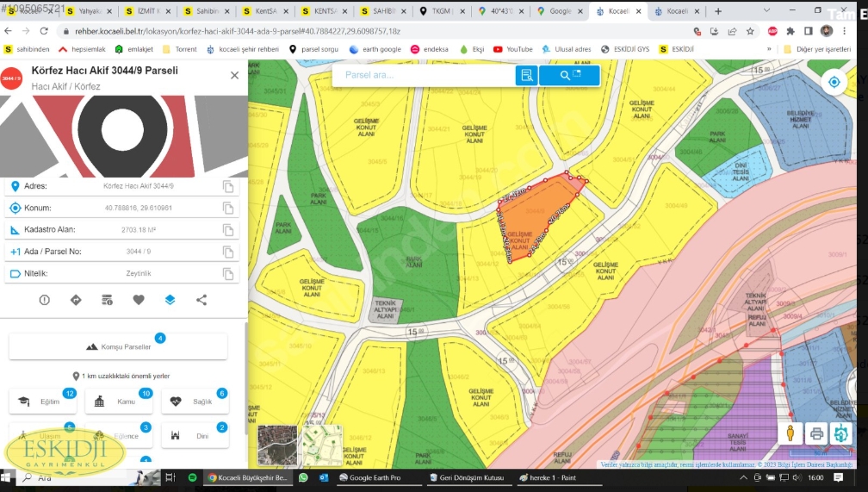Open the hepsiemlak bookmark
868x492 pixels.
(x=82, y=49)
